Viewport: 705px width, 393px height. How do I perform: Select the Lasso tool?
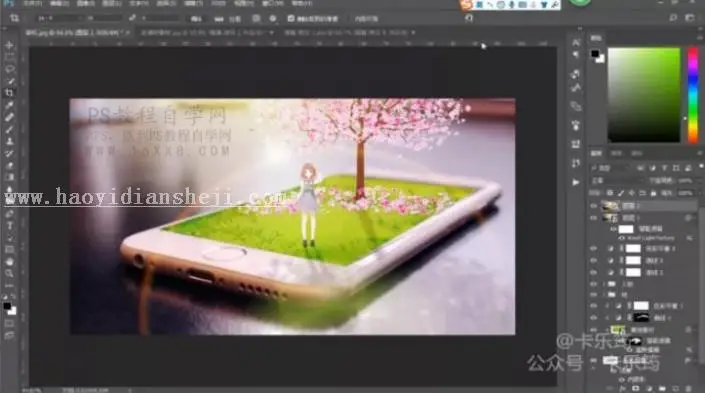[x=9, y=69]
